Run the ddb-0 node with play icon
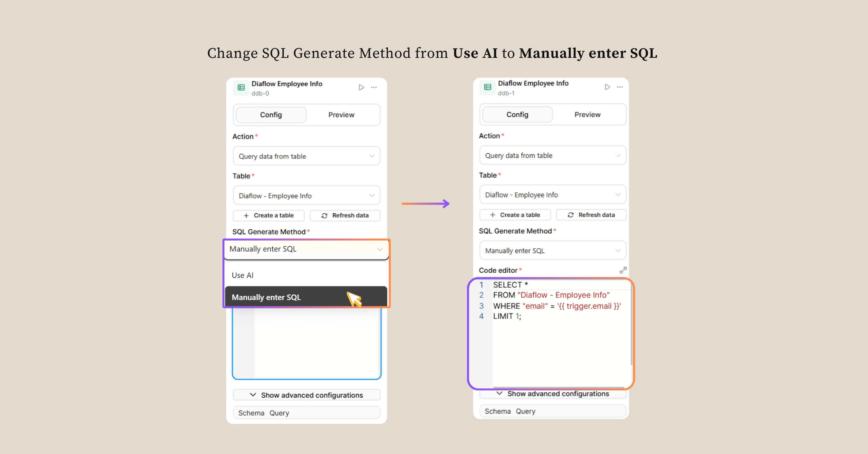Image resolution: width=868 pixels, height=454 pixels. [x=361, y=88]
